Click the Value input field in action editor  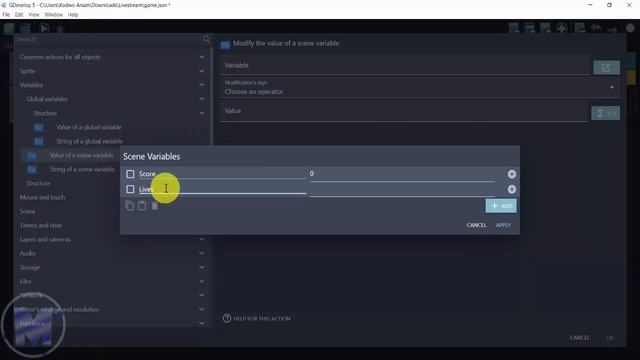pos(405,111)
